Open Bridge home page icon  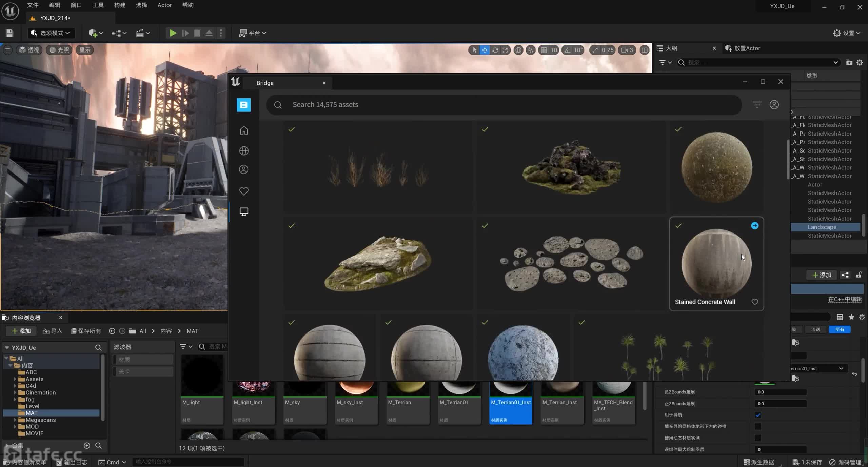click(244, 130)
